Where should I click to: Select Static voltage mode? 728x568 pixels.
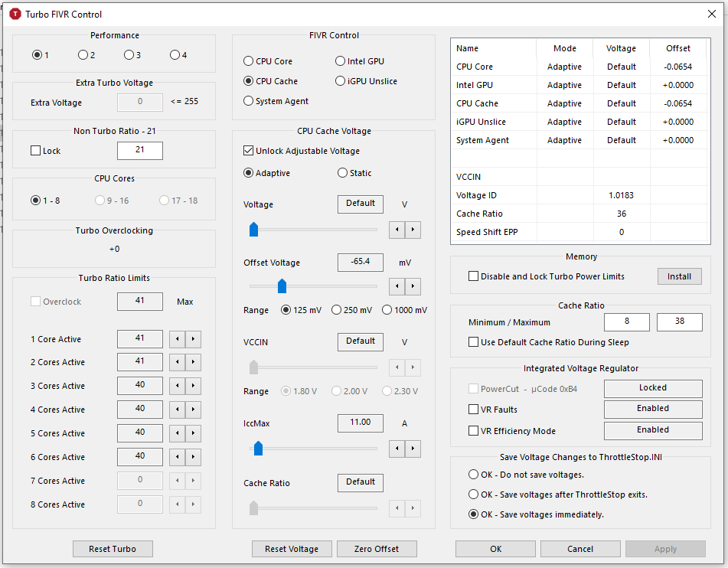[x=342, y=173]
